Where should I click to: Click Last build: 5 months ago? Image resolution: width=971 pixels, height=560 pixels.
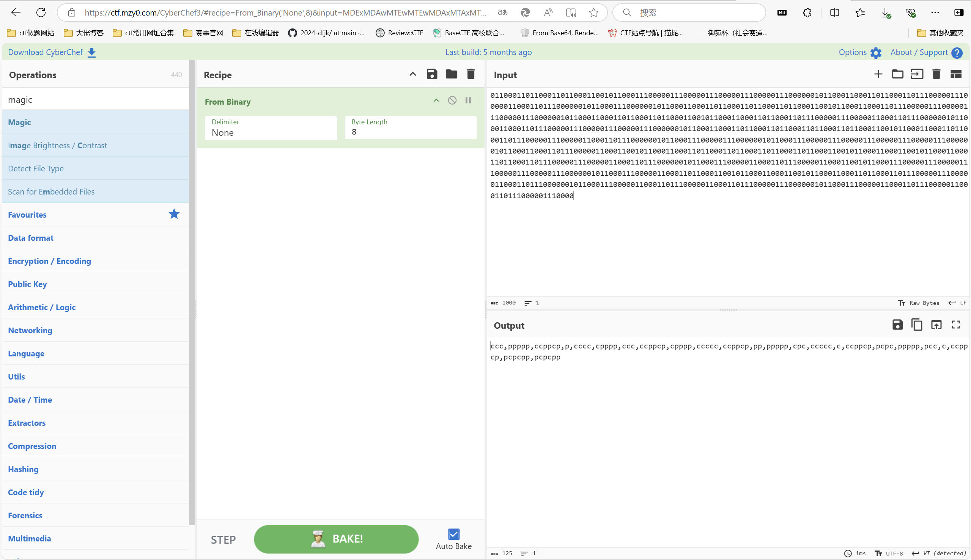(x=488, y=52)
